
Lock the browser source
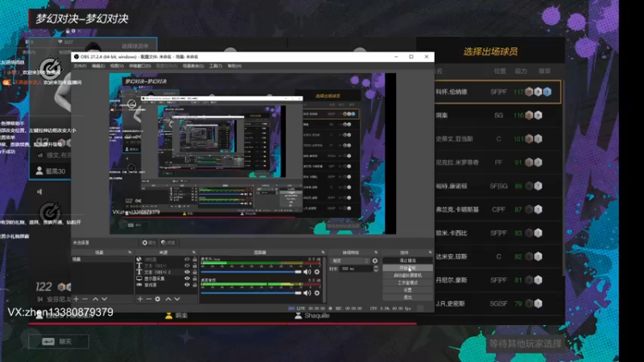(x=195, y=259)
